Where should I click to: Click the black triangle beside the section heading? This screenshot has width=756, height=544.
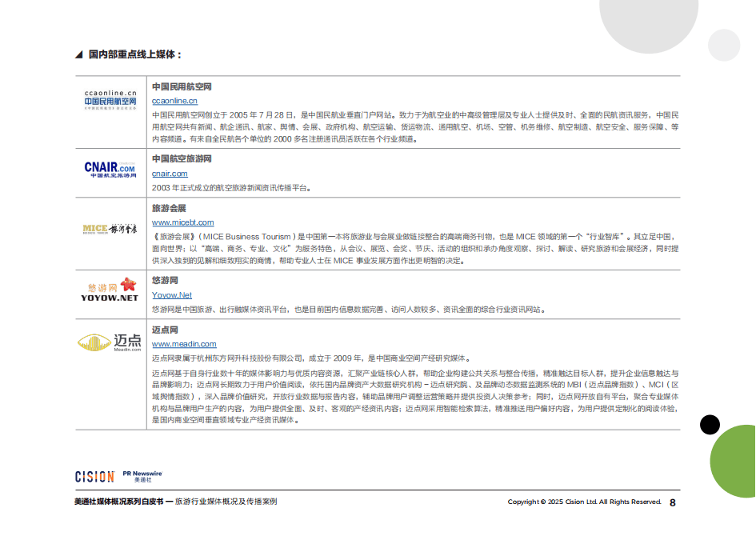(78, 54)
